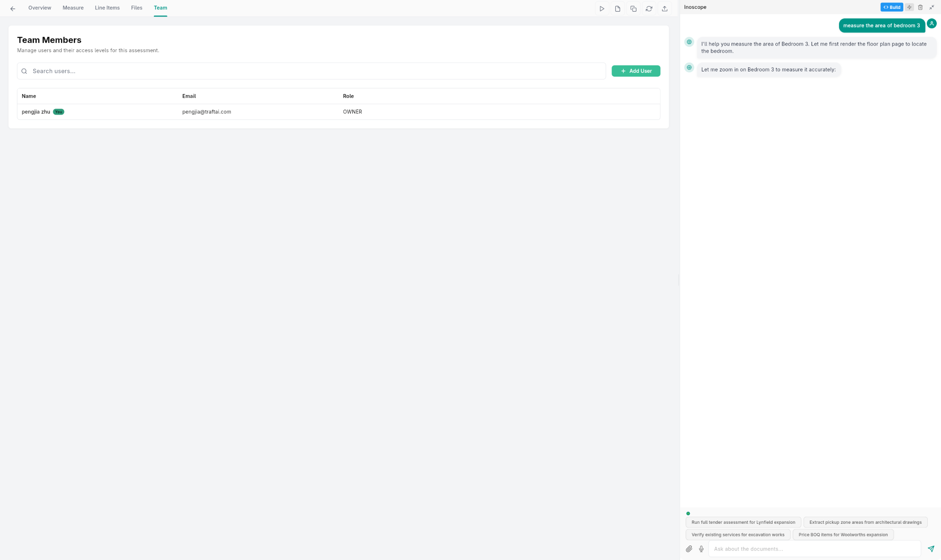Navigate back with the top-left arrow
The width and height of the screenshot is (941, 560).
(x=12, y=8)
